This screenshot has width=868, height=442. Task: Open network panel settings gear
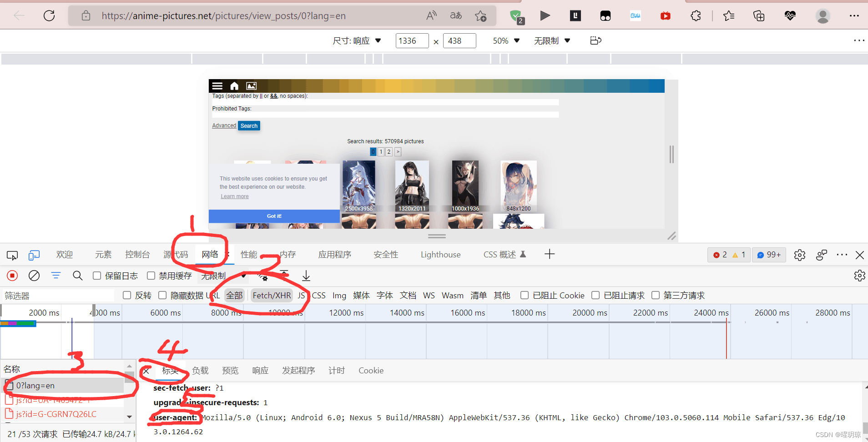(x=859, y=276)
